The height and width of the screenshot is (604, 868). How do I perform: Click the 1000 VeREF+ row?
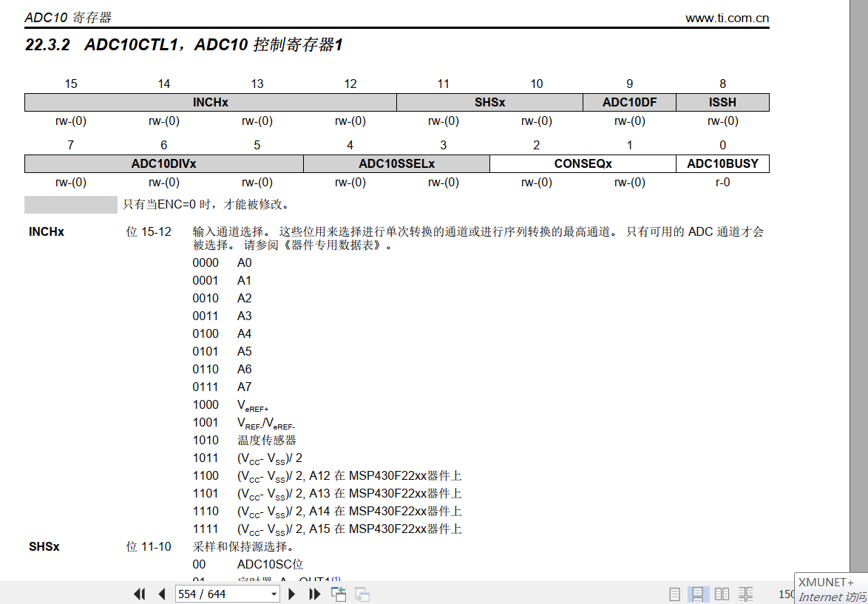coord(231,405)
